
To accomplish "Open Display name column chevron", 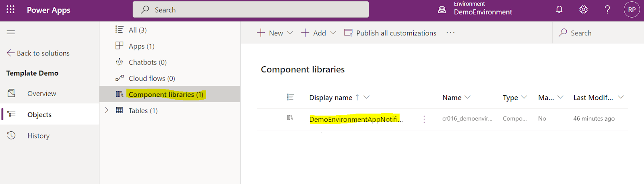I will 366,97.
